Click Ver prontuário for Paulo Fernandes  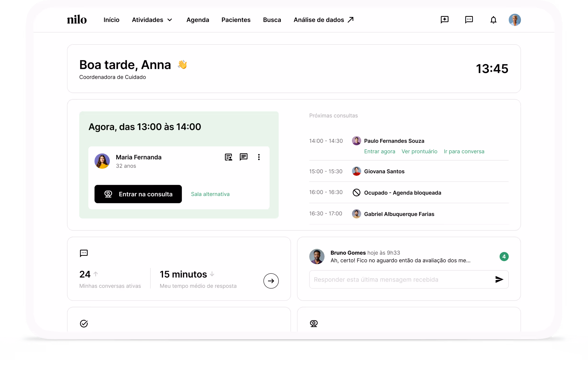point(419,151)
